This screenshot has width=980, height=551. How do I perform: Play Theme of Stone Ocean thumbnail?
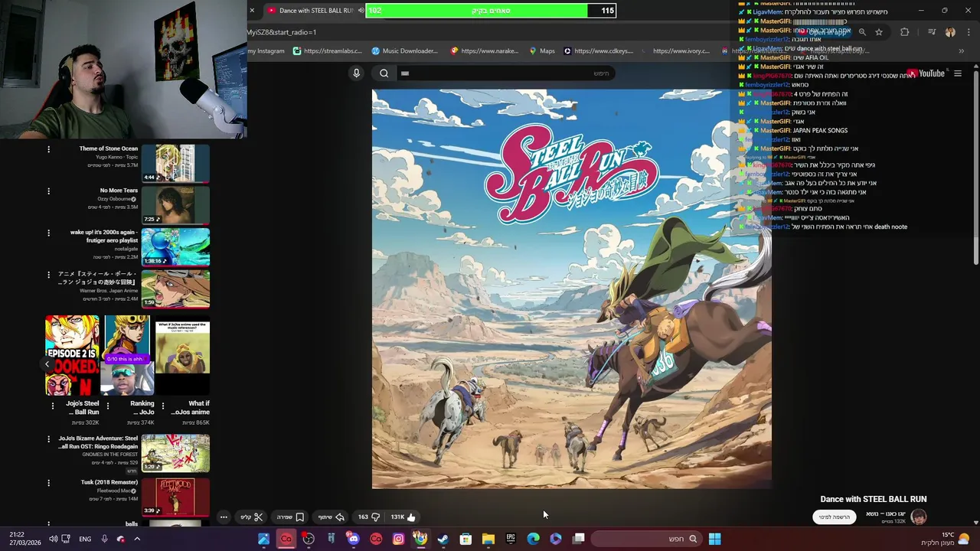click(175, 163)
